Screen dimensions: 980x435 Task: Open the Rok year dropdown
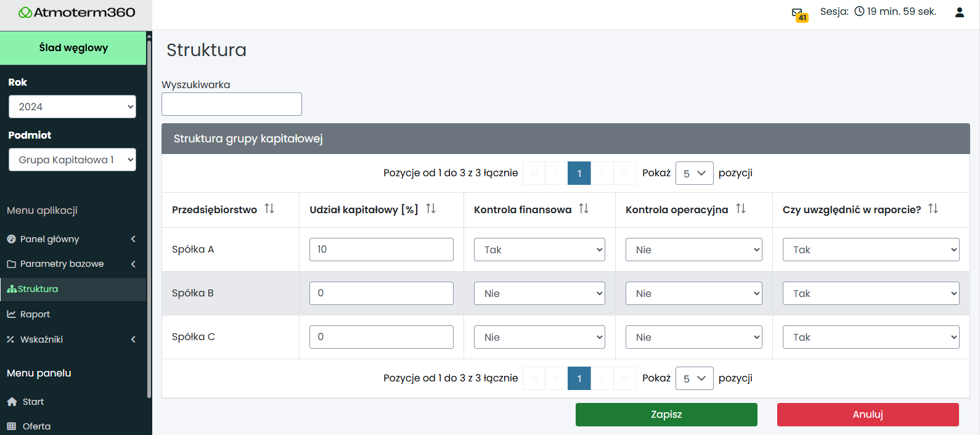(x=72, y=107)
